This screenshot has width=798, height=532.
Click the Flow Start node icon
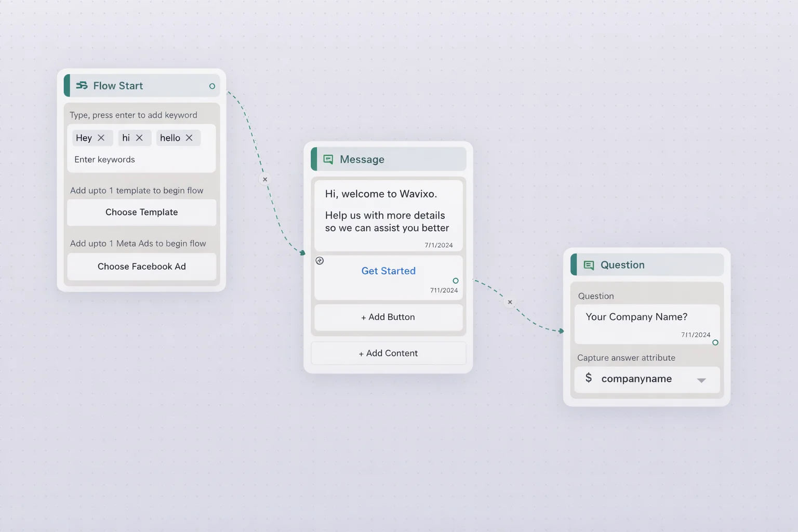tap(82, 86)
